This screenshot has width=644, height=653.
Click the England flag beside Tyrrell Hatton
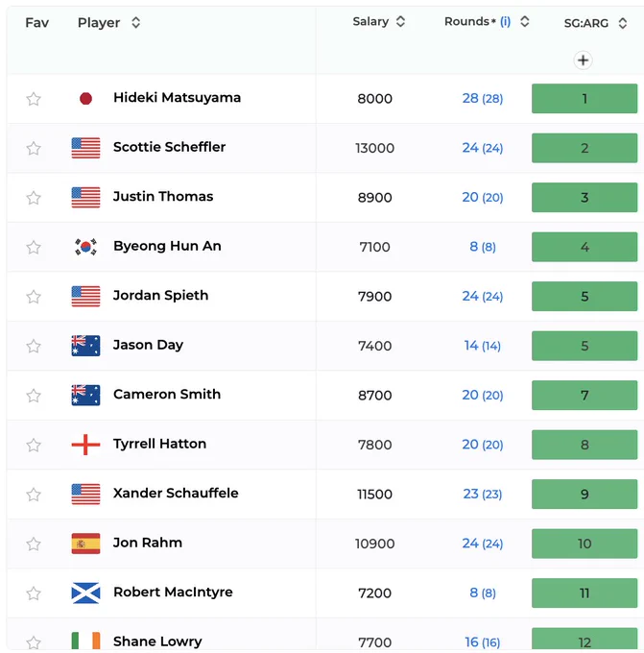85,445
